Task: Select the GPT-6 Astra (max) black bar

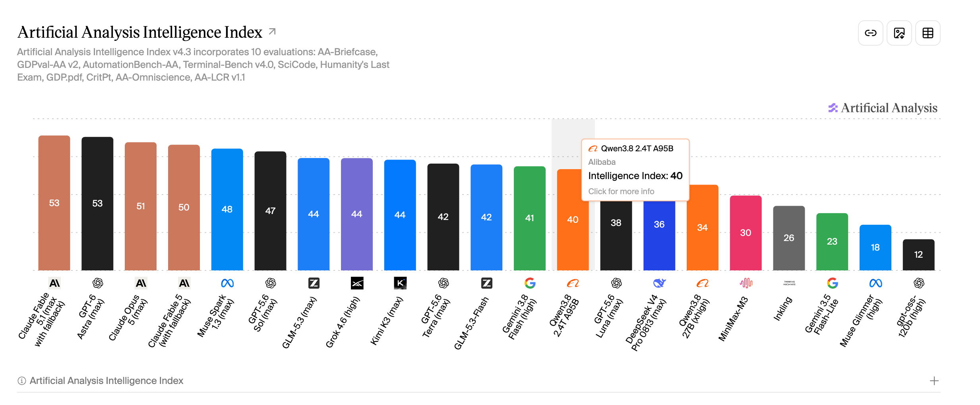Action: (x=97, y=204)
